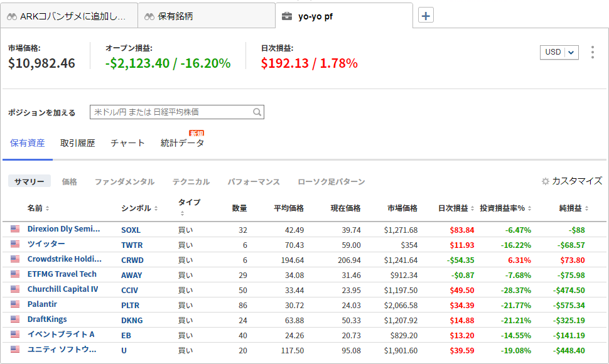Click the EB symbol link
This screenshot has height=364, width=609.
pyautogui.click(x=126, y=336)
